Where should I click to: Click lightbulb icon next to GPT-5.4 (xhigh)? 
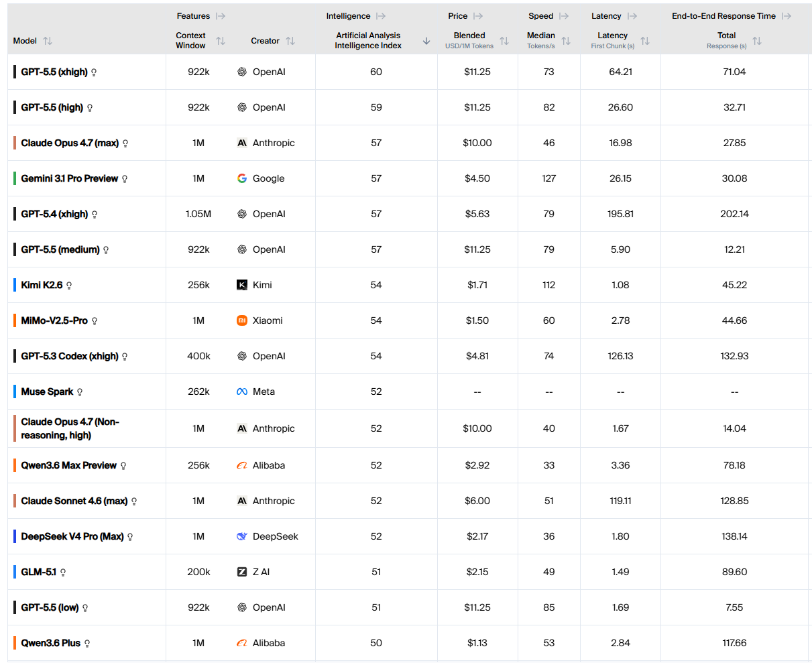(95, 215)
